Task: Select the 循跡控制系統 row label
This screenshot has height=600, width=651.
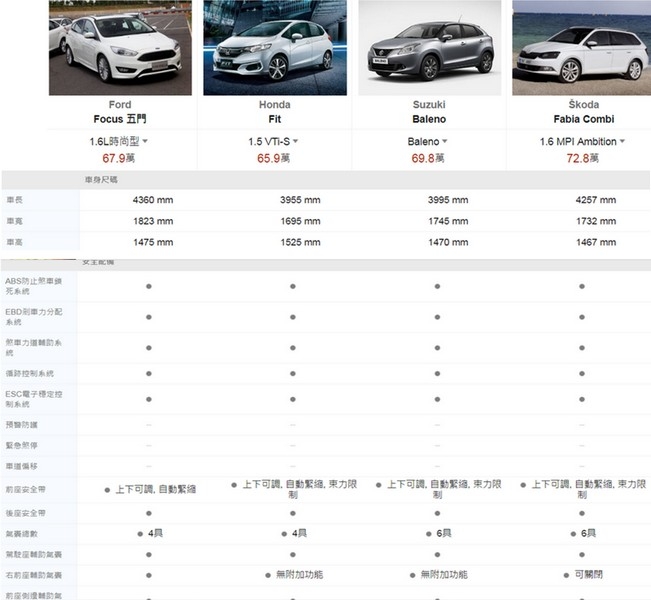Action: coord(29,373)
